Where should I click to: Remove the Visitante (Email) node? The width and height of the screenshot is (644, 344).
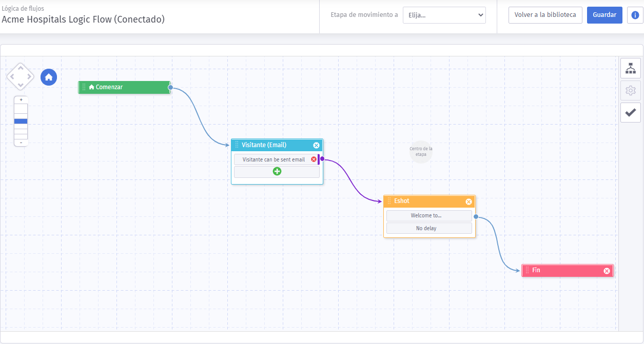click(317, 146)
